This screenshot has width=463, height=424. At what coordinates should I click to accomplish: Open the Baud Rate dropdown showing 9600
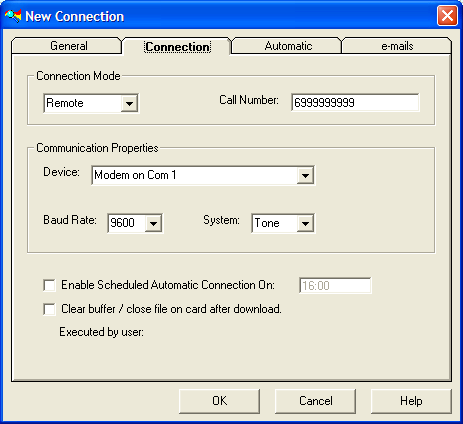pyautogui.click(x=135, y=223)
